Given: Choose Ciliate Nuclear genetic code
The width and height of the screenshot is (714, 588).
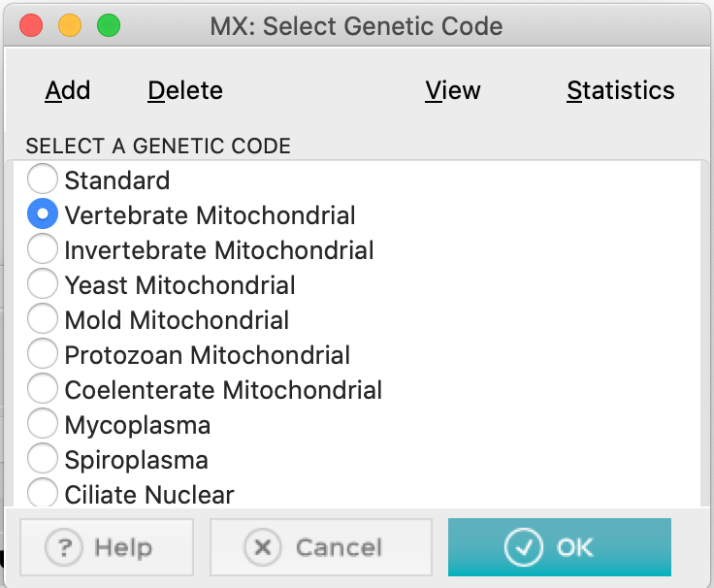Looking at the screenshot, I should 43,493.
